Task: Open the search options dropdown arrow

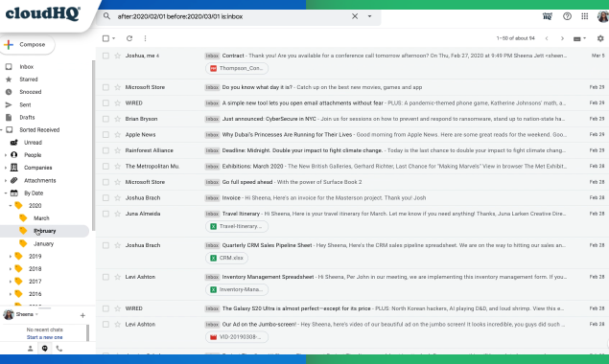Action: pos(369,16)
